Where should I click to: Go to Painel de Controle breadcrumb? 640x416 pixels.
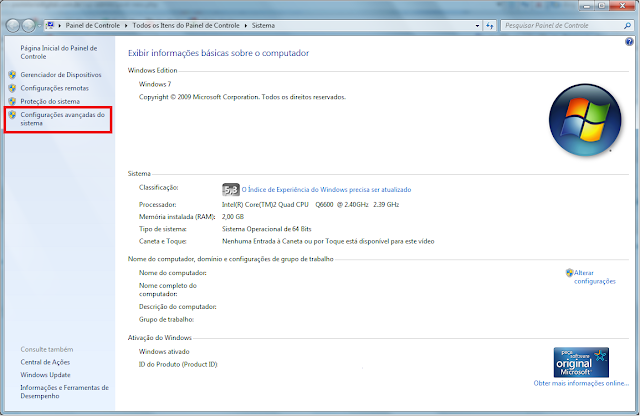pyautogui.click(x=93, y=25)
